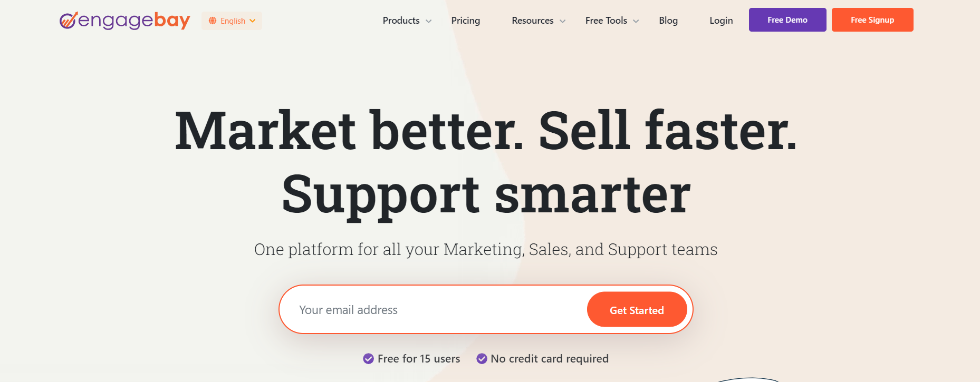Go to the Blog
Viewport: 980px width, 382px height.
click(668, 21)
